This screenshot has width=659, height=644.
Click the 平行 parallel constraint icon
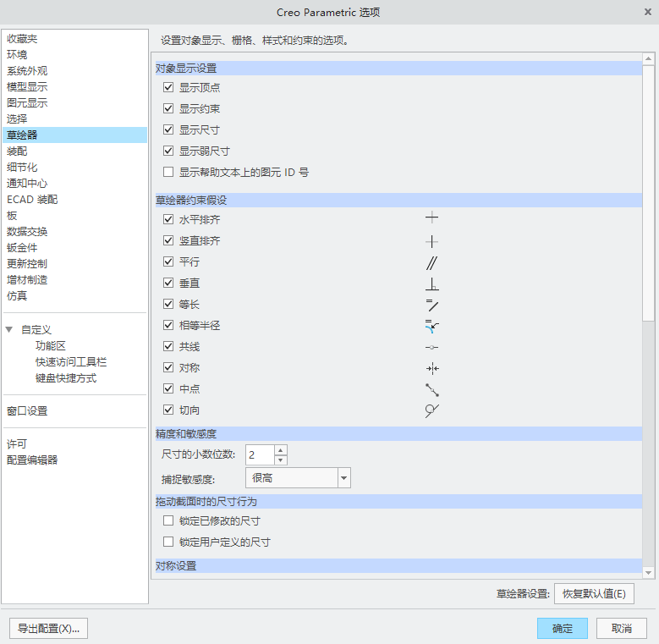(x=431, y=263)
